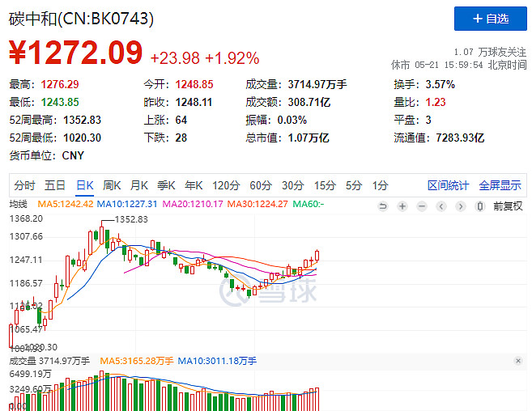The width and height of the screenshot is (532, 411).
Task: Click 振幅 value 0.03%
Action: [292, 120]
